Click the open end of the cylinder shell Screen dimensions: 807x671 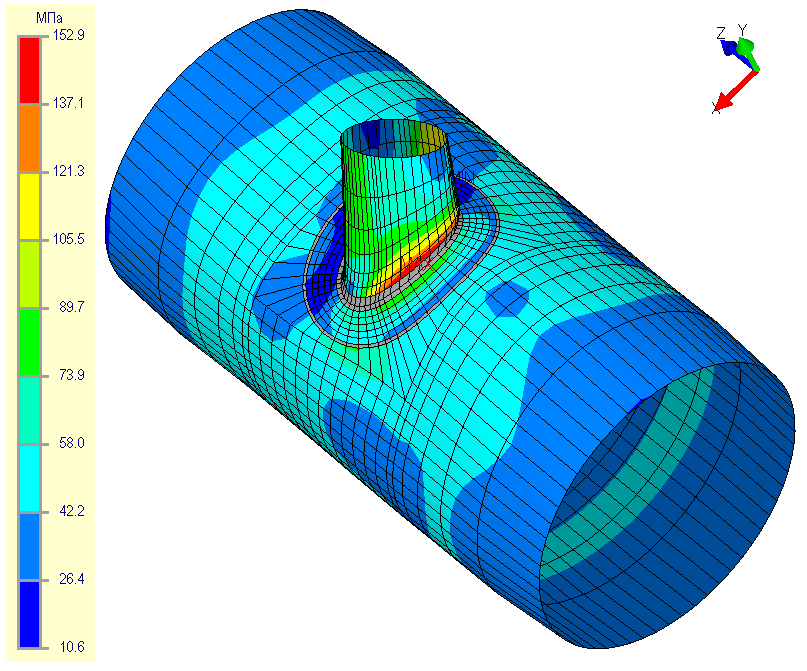pos(666,504)
